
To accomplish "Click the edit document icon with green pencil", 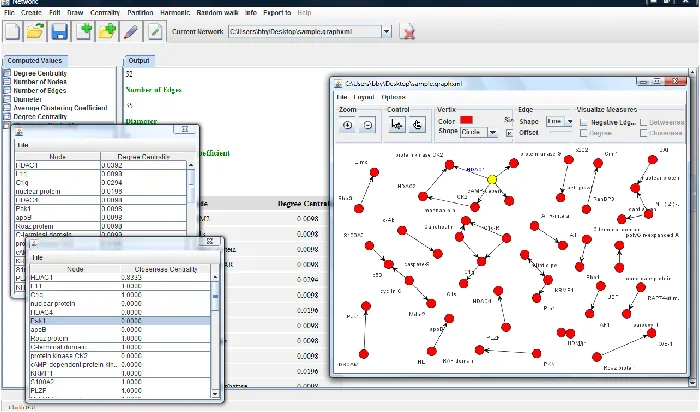I will [x=155, y=32].
